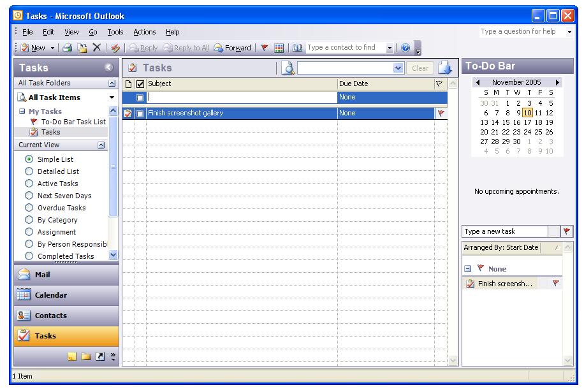Click the New task toolbar icon
The height and width of the screenshot is (392, 584).
coord(25,48)
